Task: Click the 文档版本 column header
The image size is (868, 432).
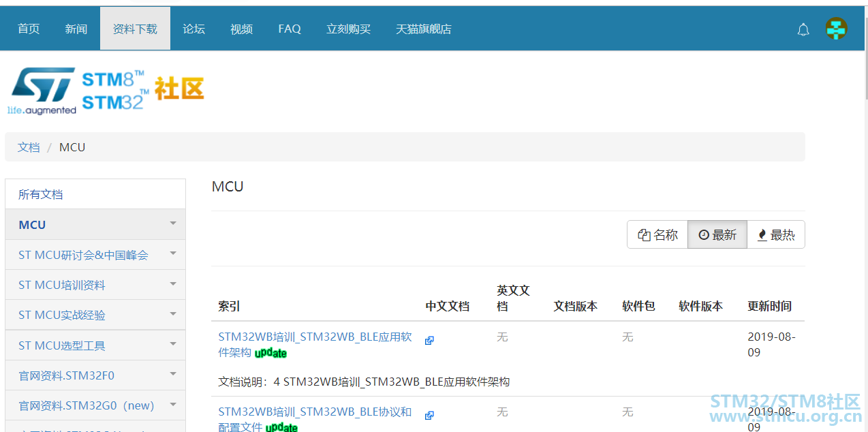Action: pyautogui.click(x=576, y=307)
